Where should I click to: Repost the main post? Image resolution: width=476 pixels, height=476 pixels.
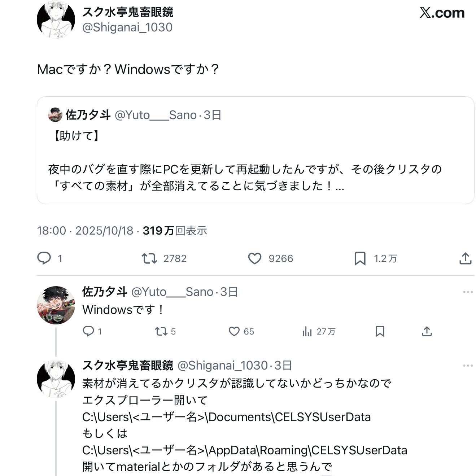coord(149,258)
